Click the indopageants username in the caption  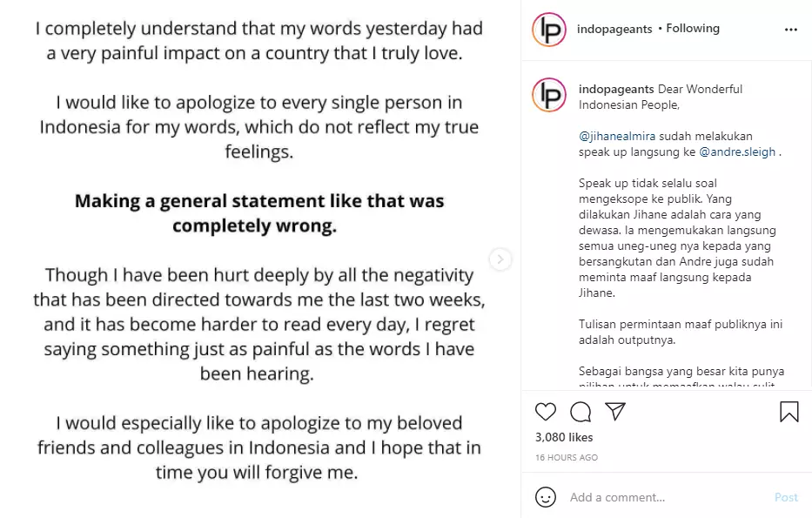[616, 89]
